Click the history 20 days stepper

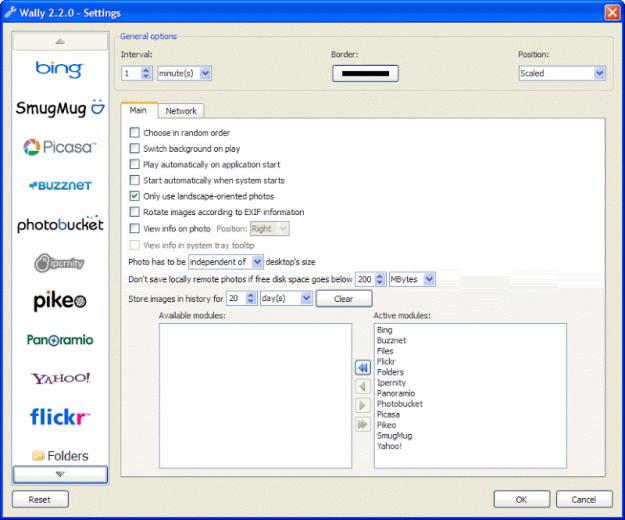(251, 298)
